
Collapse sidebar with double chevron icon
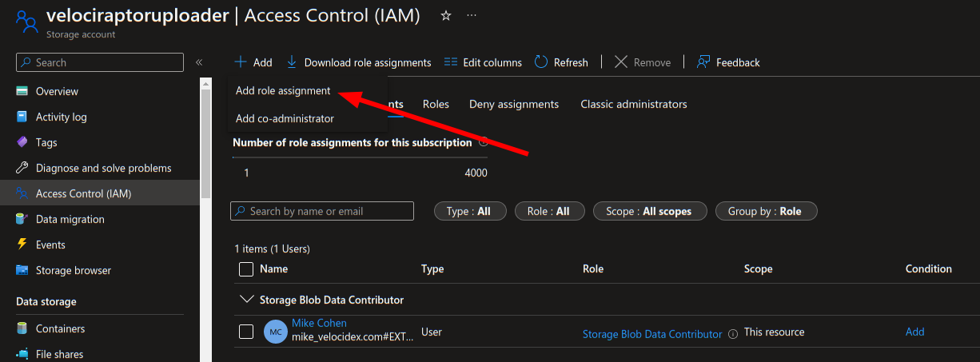coord(199,62)
